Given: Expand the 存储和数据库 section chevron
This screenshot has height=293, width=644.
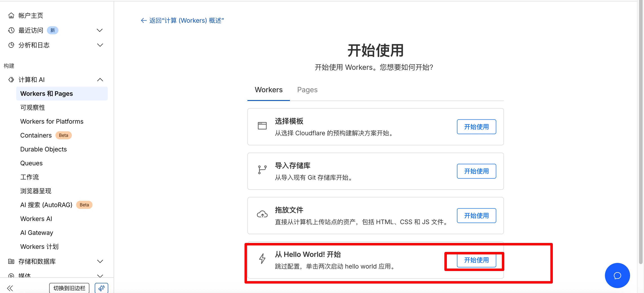Looking at the screenshot, I should click(x=100, y=261).
